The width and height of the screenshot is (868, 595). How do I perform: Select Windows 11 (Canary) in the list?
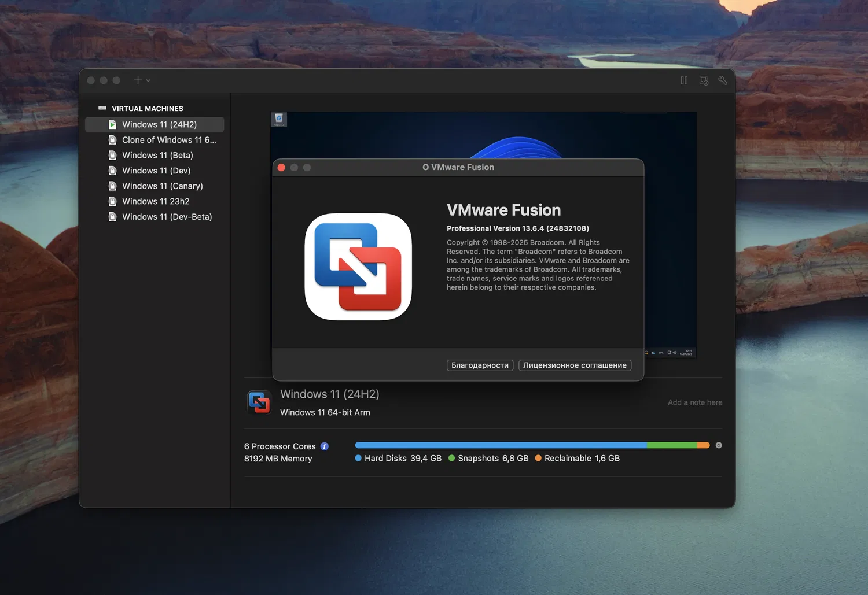(x=155, y=186)
